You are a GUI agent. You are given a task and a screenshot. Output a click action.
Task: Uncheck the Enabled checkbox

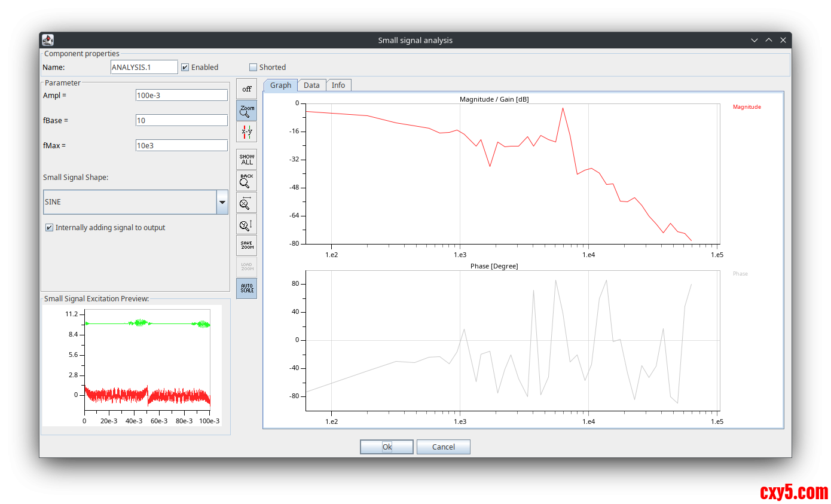[185, 68]
